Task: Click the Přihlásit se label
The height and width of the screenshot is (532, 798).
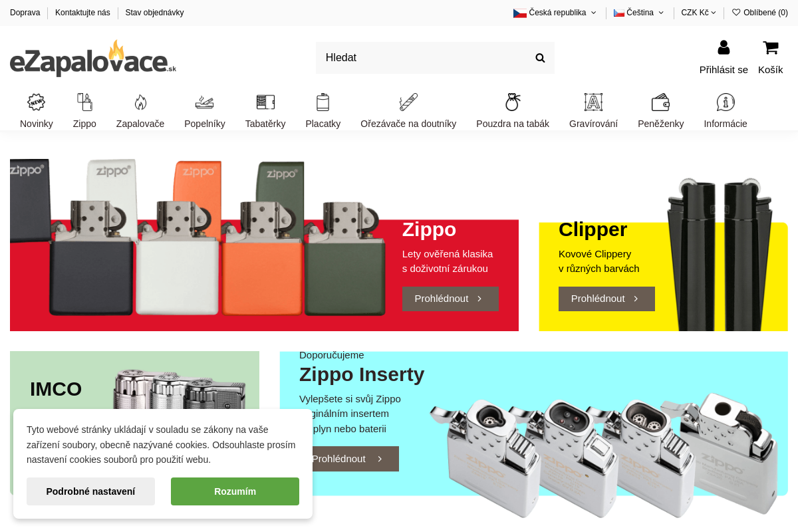Action: (724, 70)
